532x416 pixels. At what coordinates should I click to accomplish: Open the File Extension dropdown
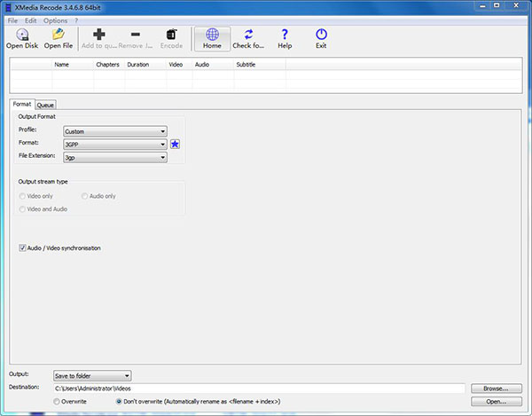tap(114, 157)
